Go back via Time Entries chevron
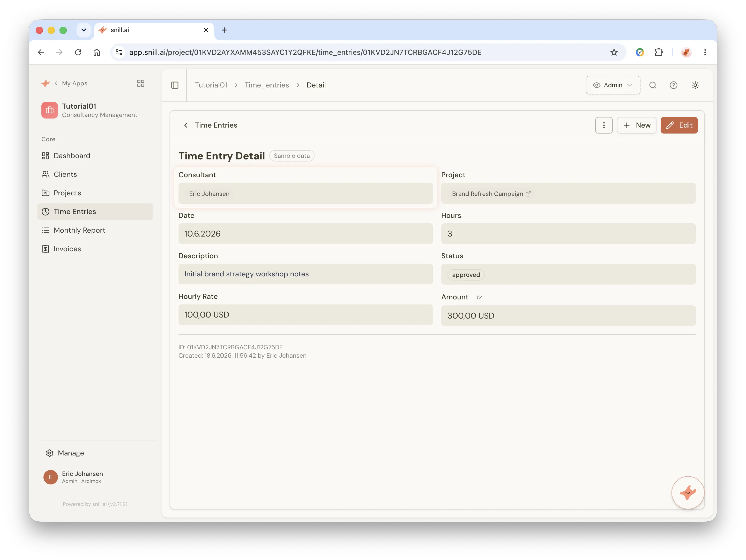This screenshot has height=560, width=746. [x=186, y=125]
